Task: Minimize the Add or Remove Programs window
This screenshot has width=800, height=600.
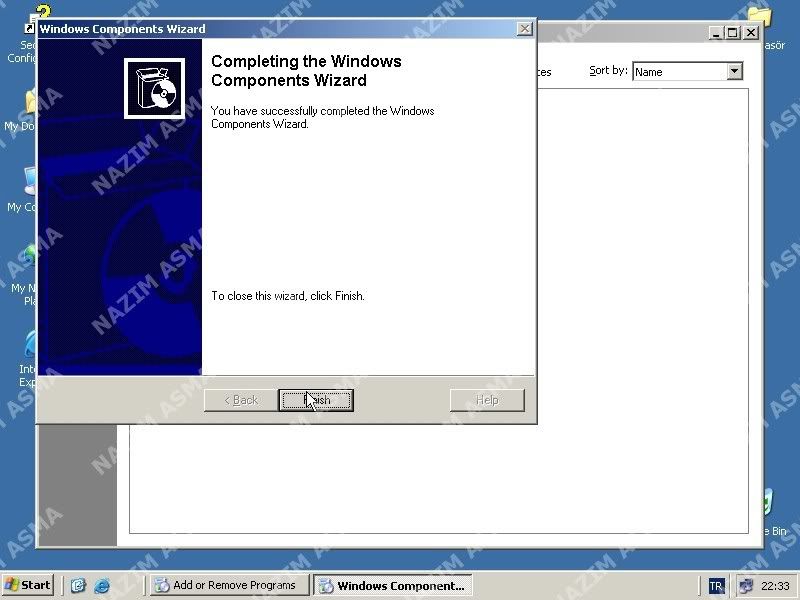Action: pyautogui.click(x=716, y=33)
